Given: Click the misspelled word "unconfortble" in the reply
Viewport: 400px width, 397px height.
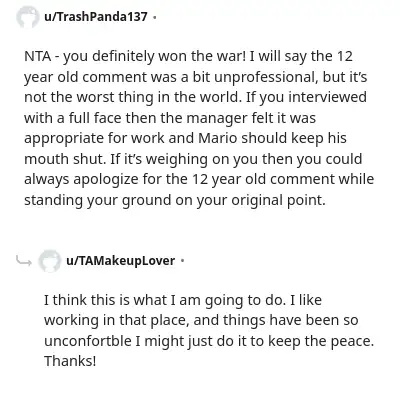Looking at the screenshot, I should (88, 341).
